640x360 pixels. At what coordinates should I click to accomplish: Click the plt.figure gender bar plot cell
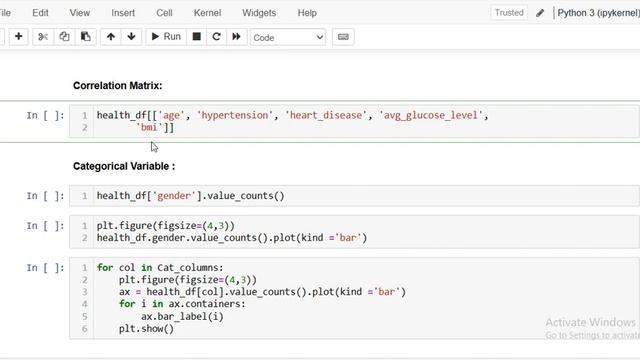pos(353,232)
